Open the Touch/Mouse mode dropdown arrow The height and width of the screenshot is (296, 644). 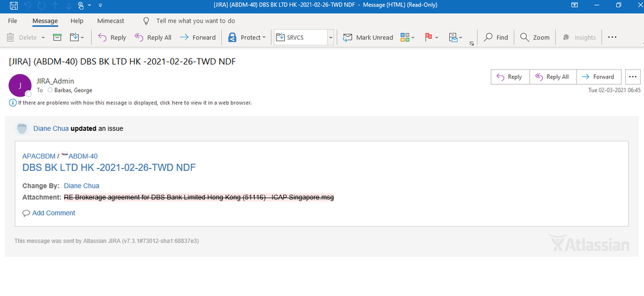click(x=90, y=5)
